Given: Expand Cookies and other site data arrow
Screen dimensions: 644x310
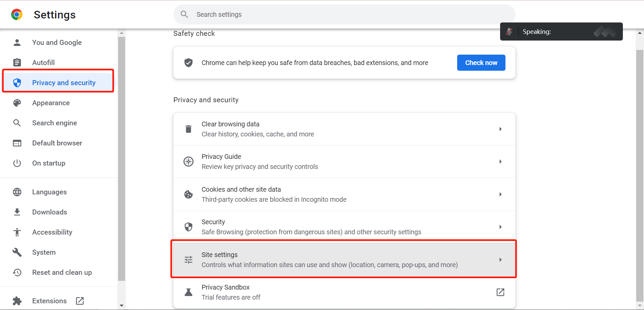Looking at the screenshot, I should [x=500, y=194].
